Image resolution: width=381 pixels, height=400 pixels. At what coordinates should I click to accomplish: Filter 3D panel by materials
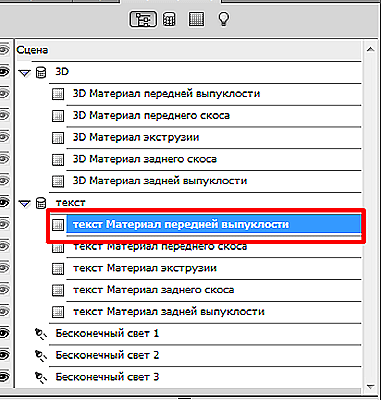196,20
